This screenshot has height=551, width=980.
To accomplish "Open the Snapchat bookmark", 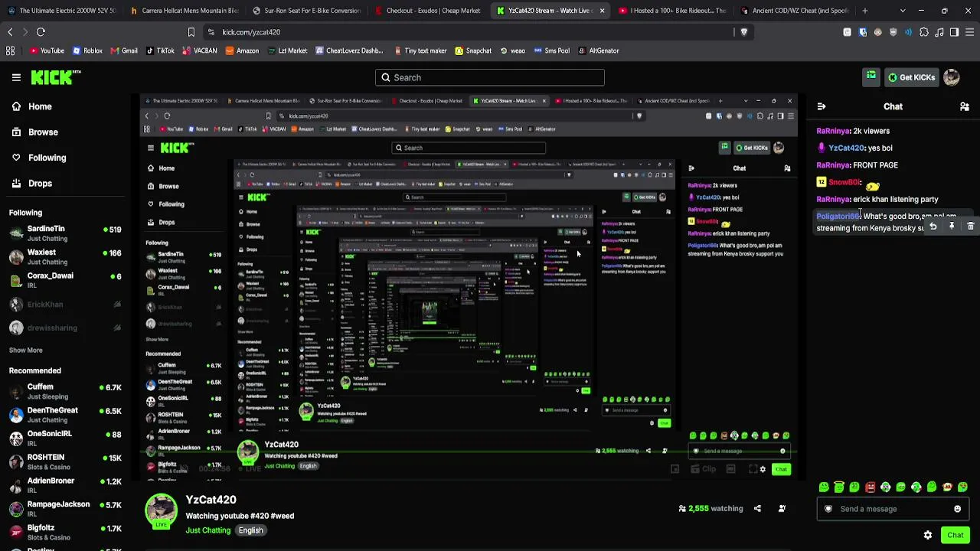I will coord(473,51).
